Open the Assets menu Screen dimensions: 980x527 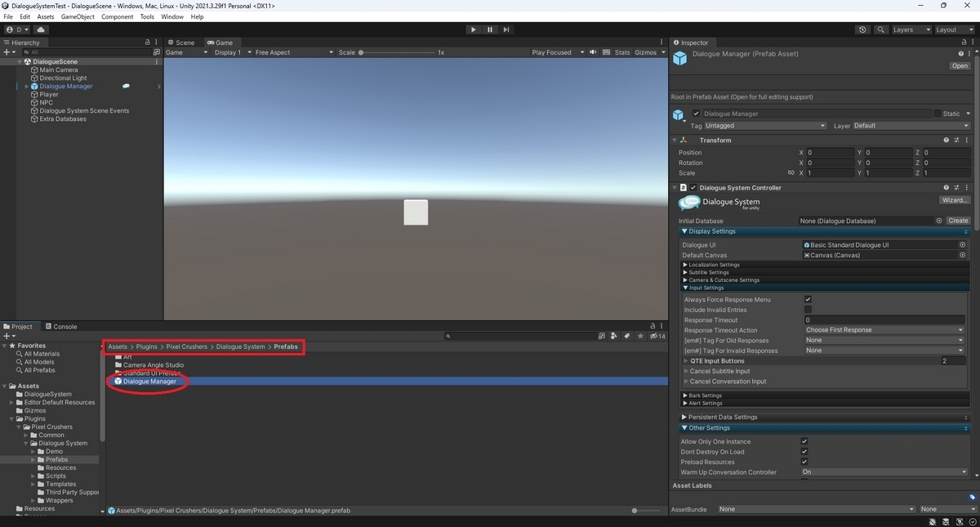pos(46,16)
